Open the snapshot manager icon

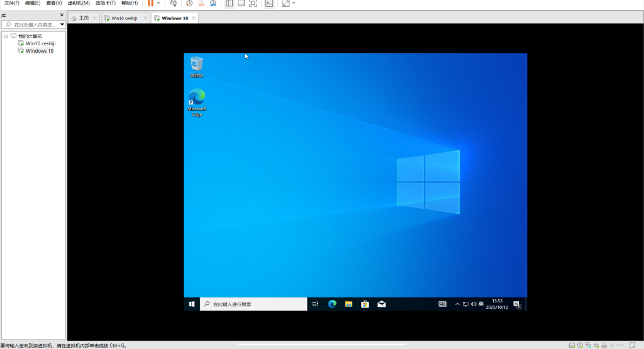(213, 3)
